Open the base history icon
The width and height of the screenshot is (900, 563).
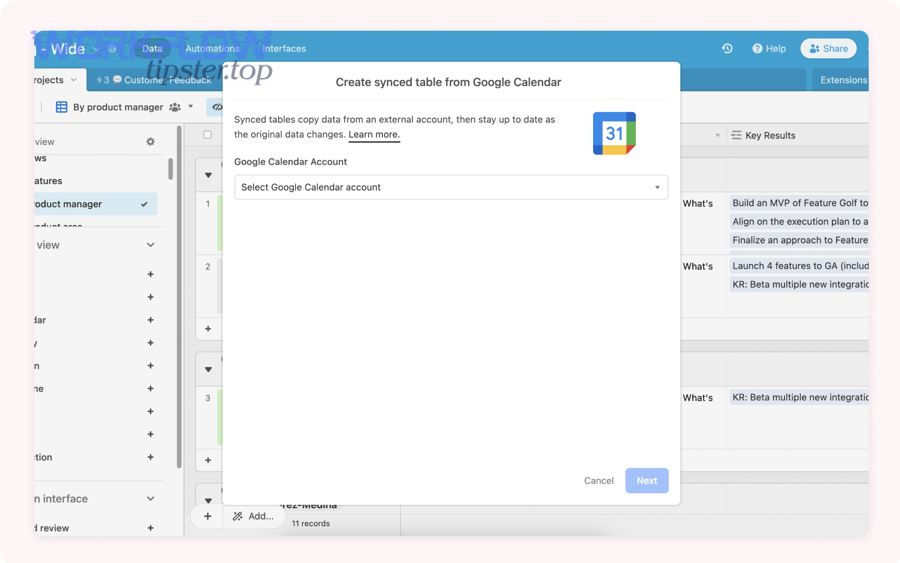click(727, 49)
